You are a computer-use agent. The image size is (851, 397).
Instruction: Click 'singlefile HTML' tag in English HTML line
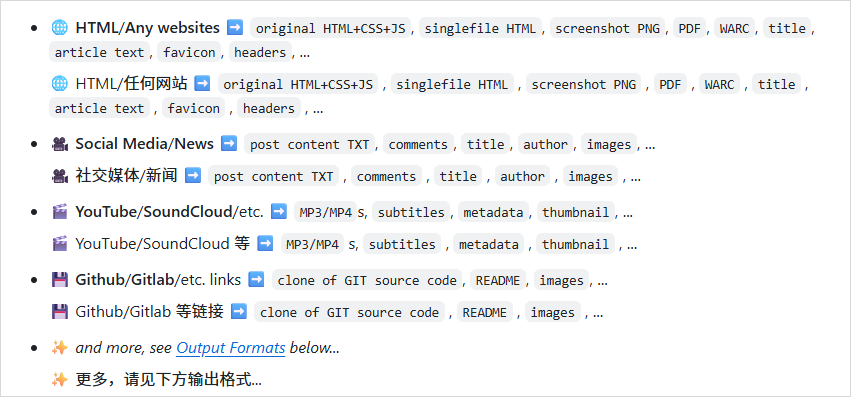[x=480, y=28]
